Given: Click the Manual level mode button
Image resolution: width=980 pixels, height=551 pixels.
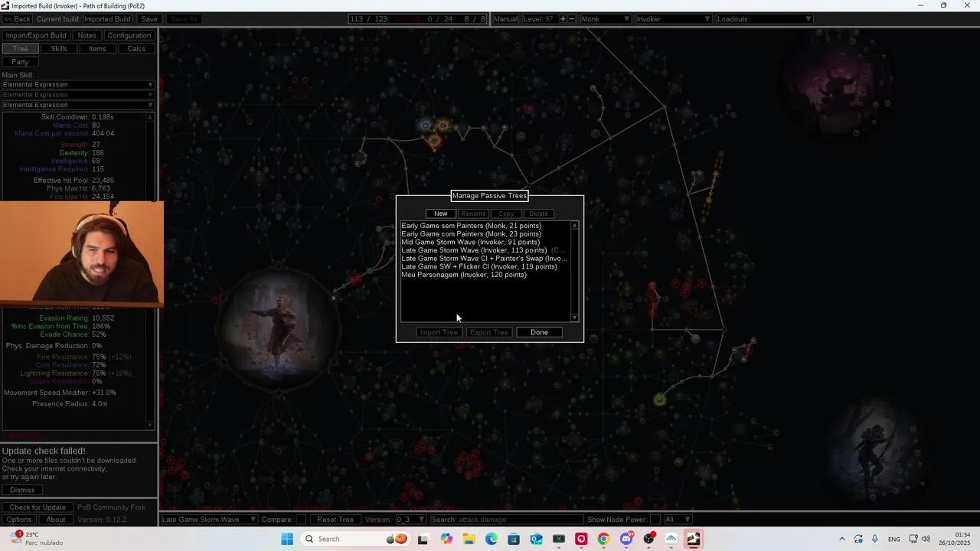Looking at the screenshot, I should (506, 19).
